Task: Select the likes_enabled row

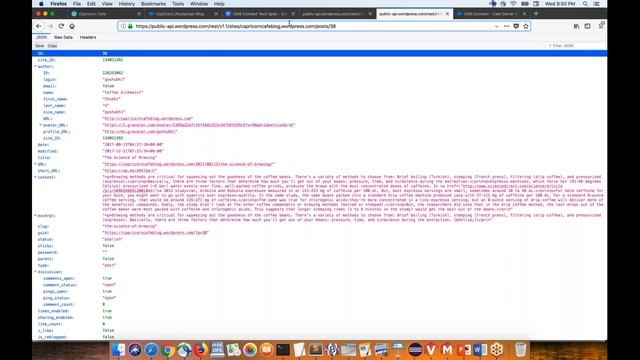Action: coord(320,311)
